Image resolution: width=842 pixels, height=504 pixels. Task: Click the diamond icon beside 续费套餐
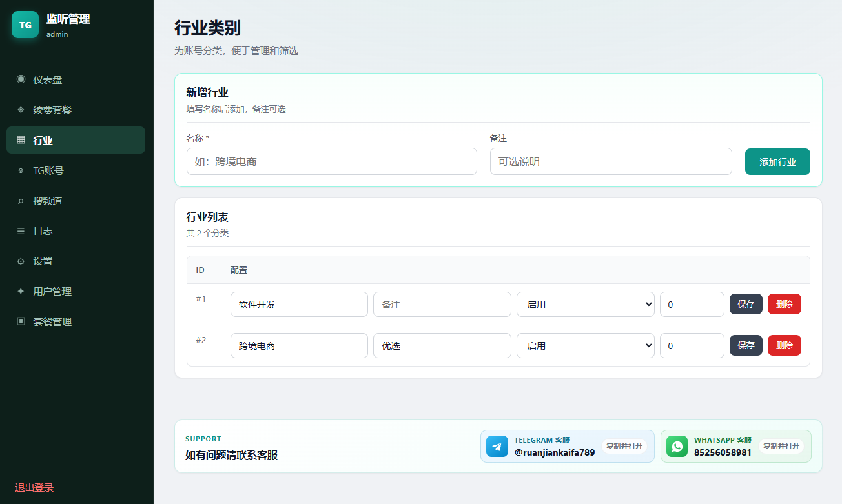(x=21, y=110)
